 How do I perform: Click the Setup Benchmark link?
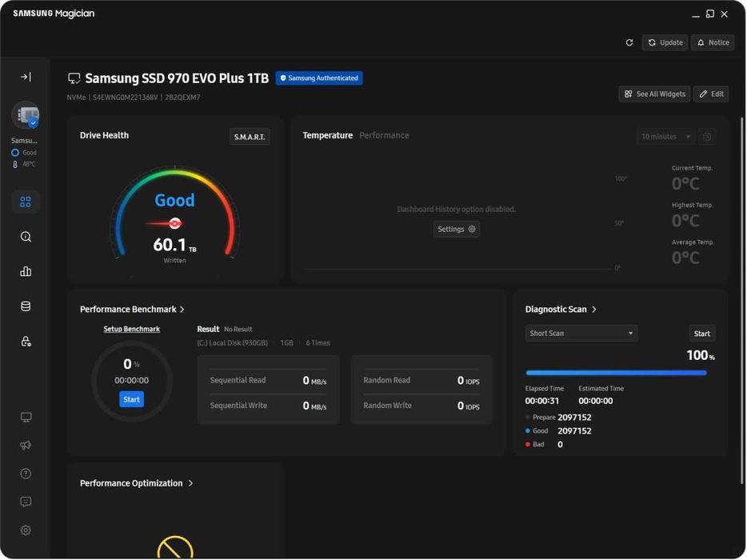(x=131, y=329)
